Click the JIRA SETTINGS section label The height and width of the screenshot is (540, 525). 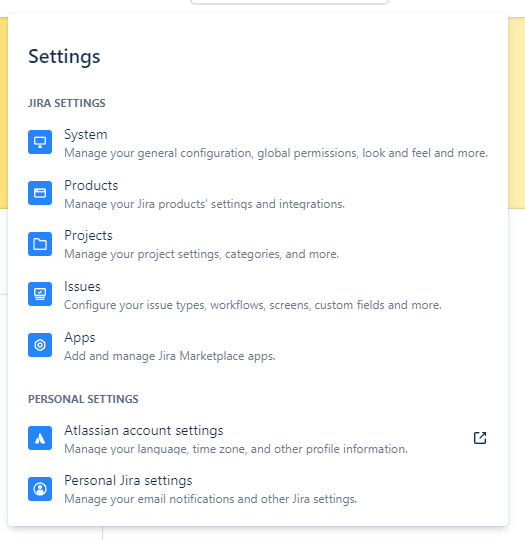pos(67,103)
